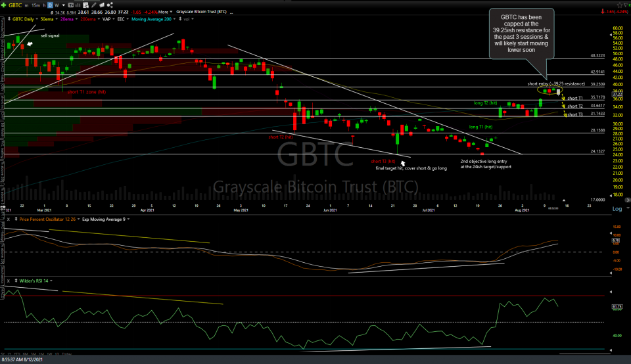The width and height of the screenshot is (631, 364).
Task: Open the notes icon in chart toolbar
Action: pos(85,5)
